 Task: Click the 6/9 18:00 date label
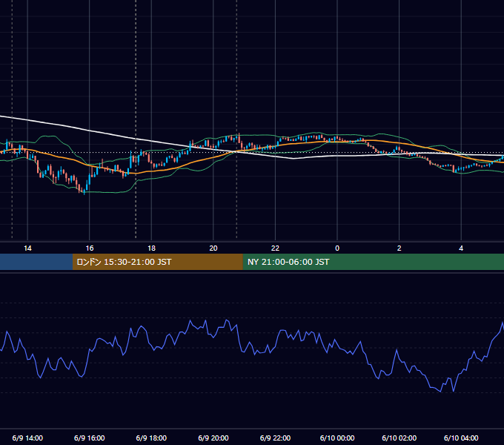click(x=151, y=438)
